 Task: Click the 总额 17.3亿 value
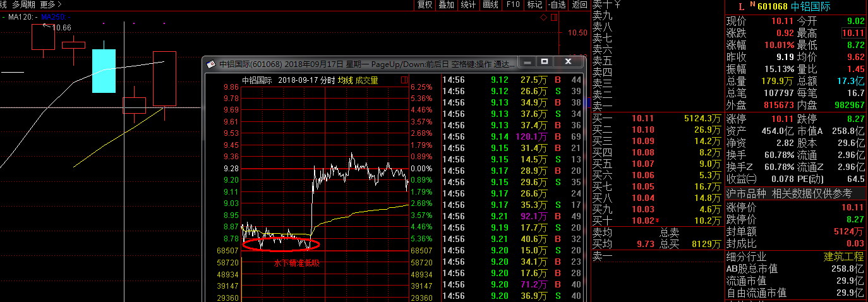click(851, 81)
